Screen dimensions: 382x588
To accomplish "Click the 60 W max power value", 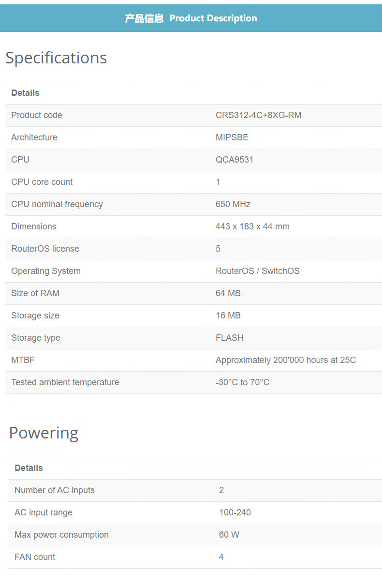I will point(229,535).
